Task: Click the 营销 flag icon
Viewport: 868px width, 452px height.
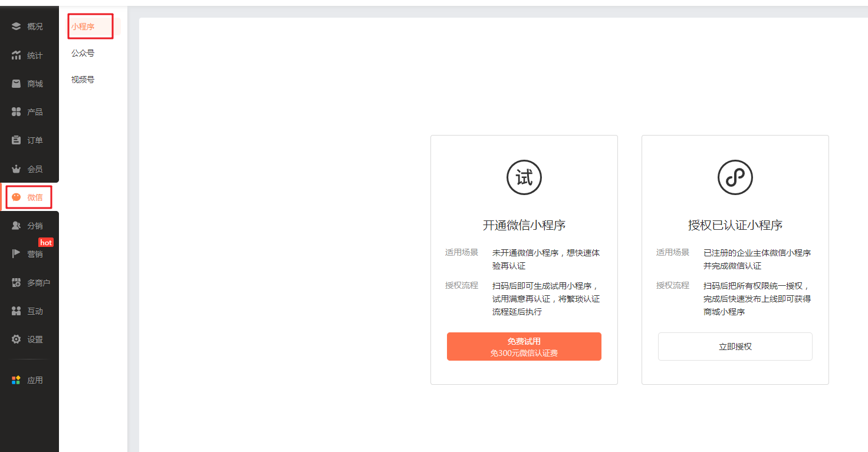Action: pyautogui.click(x=16, y=254)
